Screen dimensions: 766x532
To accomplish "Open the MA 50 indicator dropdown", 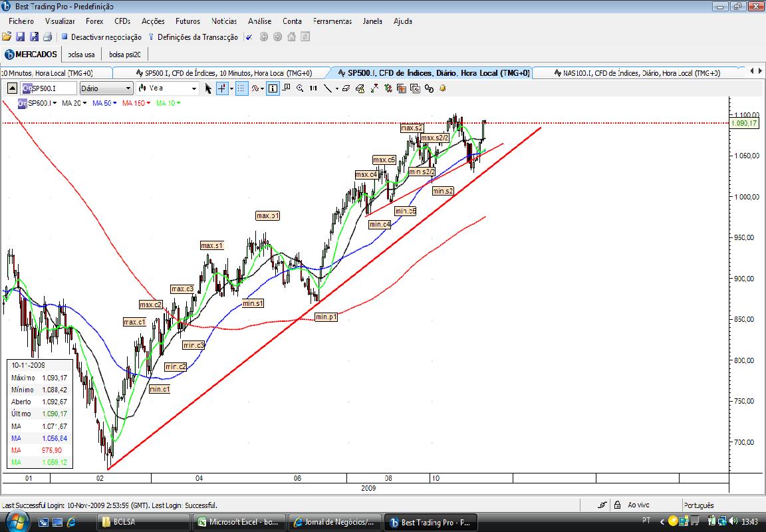I will point(115,103).
